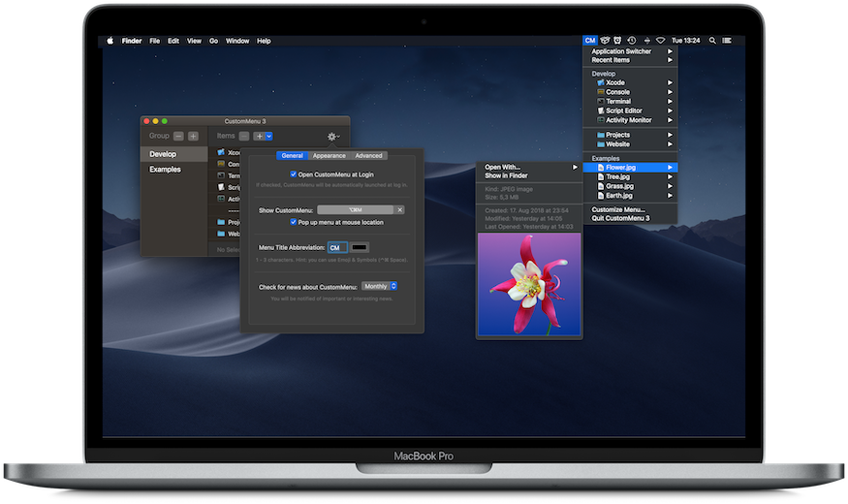
Task: Click the Console icon in CM menu
Action: (x=600, y=92)
